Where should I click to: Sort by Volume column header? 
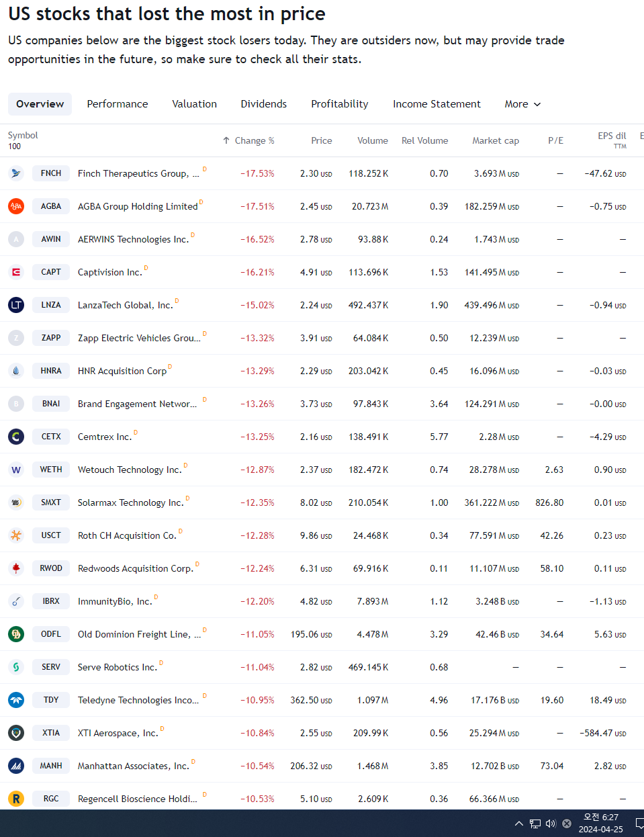(x=373, y=140)
